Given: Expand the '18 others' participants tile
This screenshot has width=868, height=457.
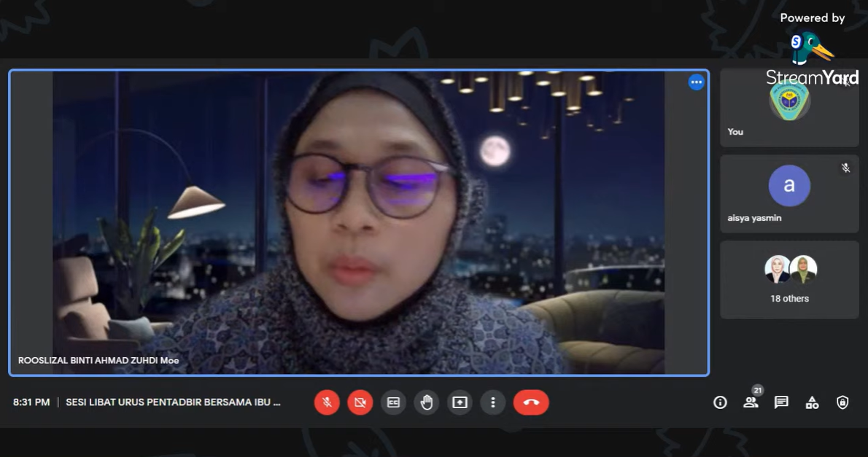Looking at the screenshot, I should [789, 280].
